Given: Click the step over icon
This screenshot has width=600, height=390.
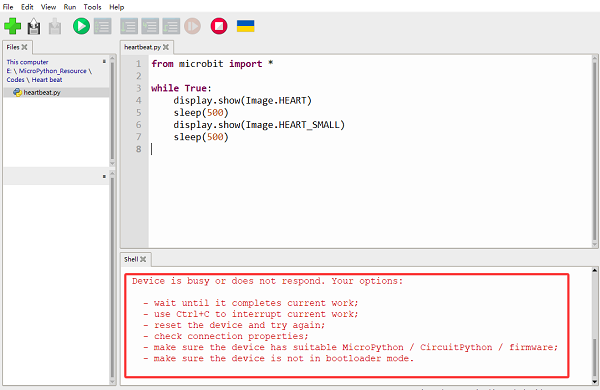Looking at the screenshot, I should pyautogui.click(x=129, y=26).
